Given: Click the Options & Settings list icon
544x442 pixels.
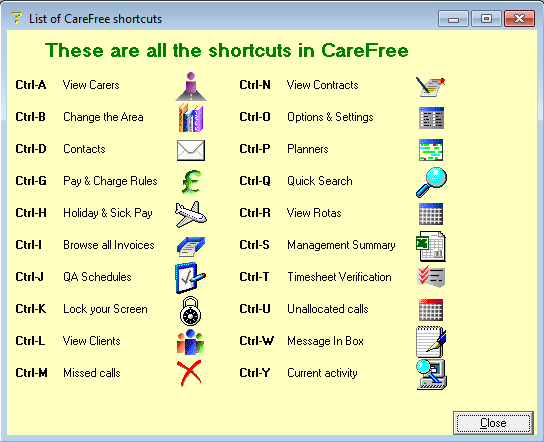Looking at the screenshot, I should click(x=431, y=118).
